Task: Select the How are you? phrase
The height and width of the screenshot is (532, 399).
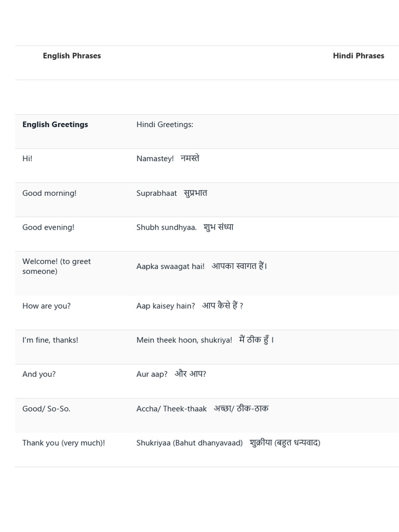Action: [46, 305]
